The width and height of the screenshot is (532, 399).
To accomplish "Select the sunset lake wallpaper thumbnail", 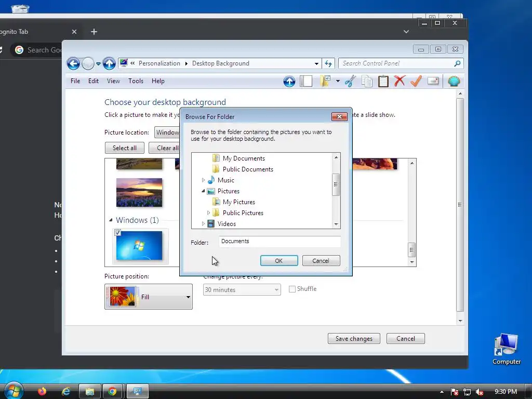I will coord(139,192).
